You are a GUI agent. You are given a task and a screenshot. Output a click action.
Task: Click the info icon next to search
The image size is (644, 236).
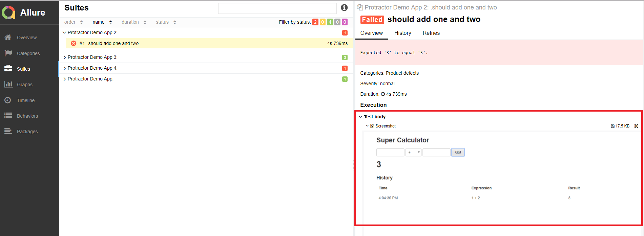[344, 7]
